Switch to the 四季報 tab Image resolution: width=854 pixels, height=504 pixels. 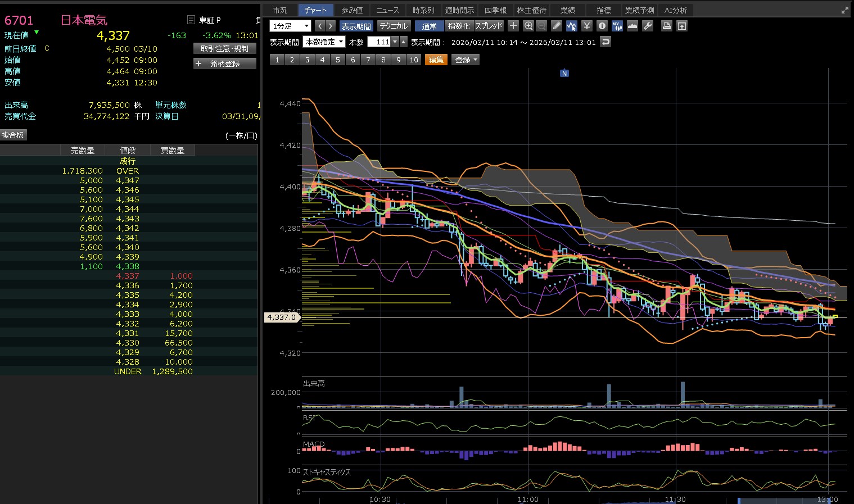click(x=495, y=10)
